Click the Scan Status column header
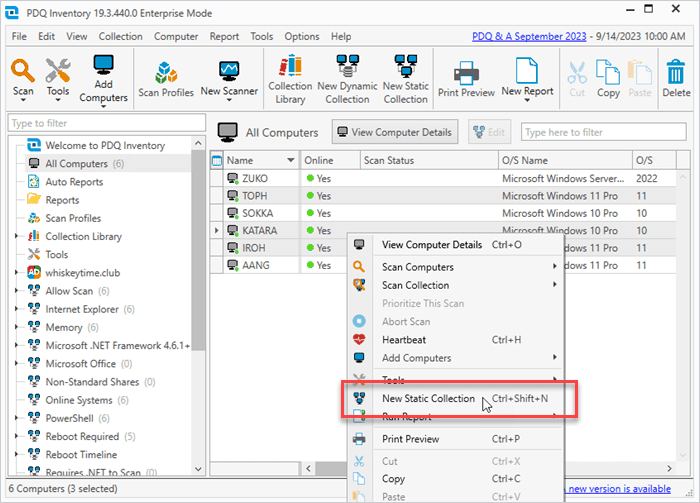 coord(429,160)
